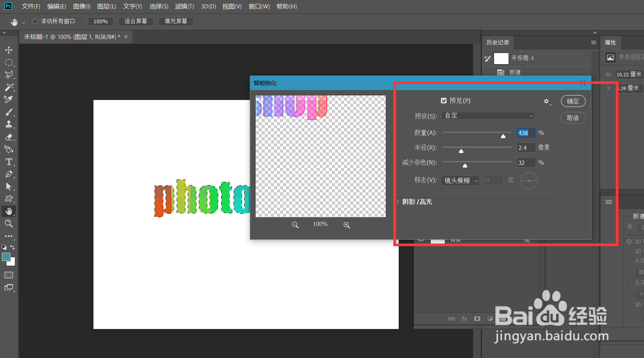The height and width of the screenshot is (358, 644).
Task: Switch to the Properties panel tab
Action: coord(610,42)
